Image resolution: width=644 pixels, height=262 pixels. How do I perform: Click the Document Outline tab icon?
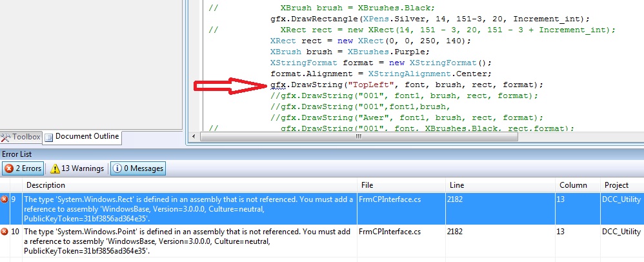[x=49, y=137]
